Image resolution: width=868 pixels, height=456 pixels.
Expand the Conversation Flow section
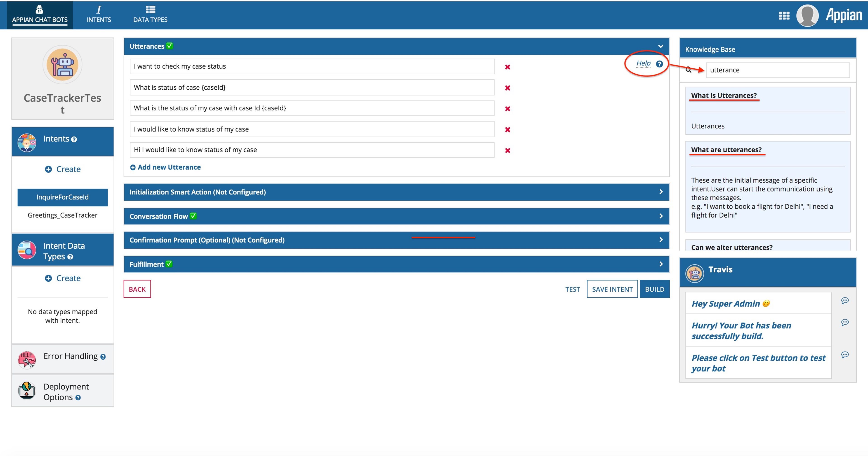coord(396,216)
